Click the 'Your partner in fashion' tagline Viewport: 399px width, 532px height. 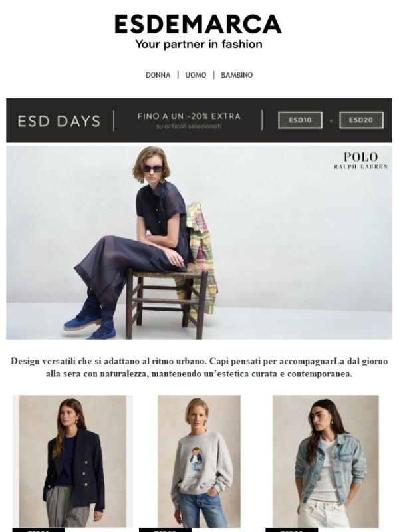[199, 44]
